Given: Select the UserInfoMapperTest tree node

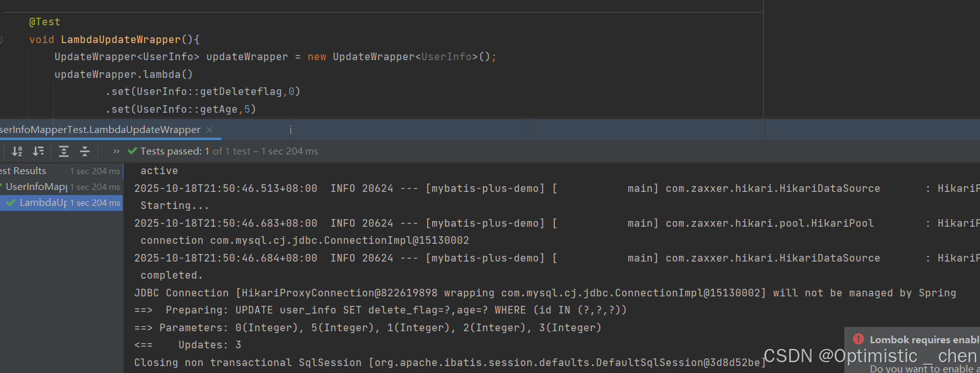Looking at the screenshot, I should coord(60,187).
